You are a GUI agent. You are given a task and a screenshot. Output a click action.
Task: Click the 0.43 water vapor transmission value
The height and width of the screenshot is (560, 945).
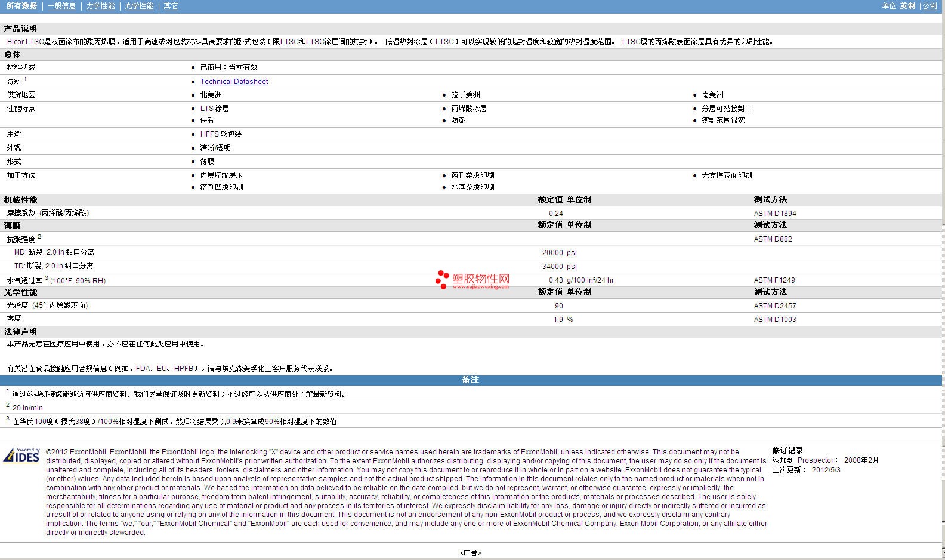[556, 280]
